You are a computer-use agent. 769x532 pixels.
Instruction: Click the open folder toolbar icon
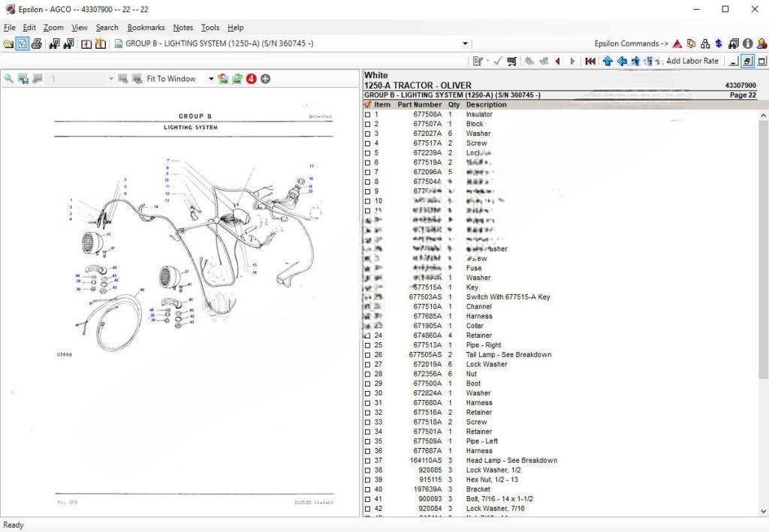pos(8,44)
